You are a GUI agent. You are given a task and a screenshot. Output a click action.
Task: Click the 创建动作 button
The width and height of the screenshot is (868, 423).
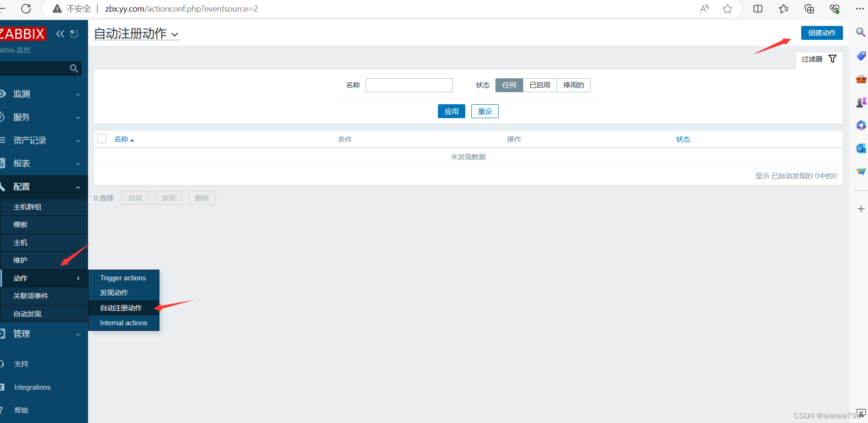click(x=822, y=33)
